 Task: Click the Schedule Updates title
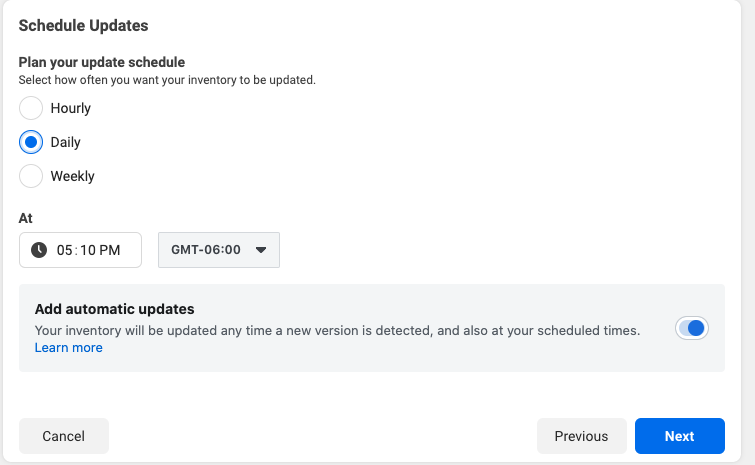coord(83,26)
